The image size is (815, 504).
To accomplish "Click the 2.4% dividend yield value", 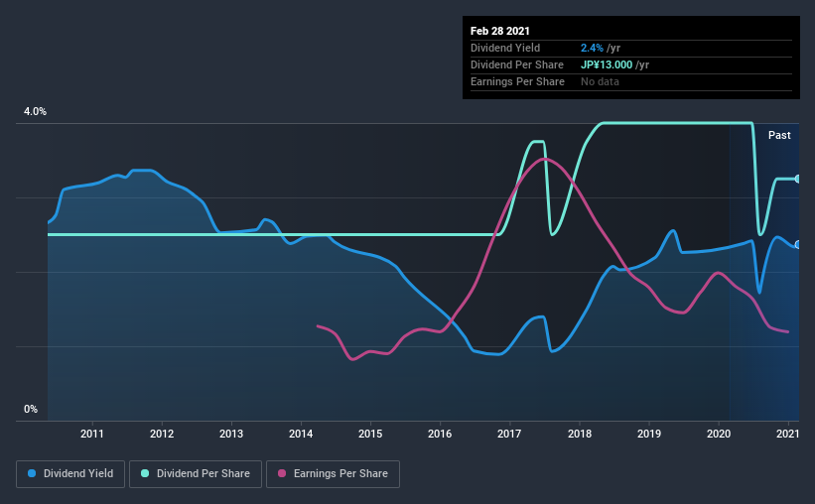I will (592, 48).
